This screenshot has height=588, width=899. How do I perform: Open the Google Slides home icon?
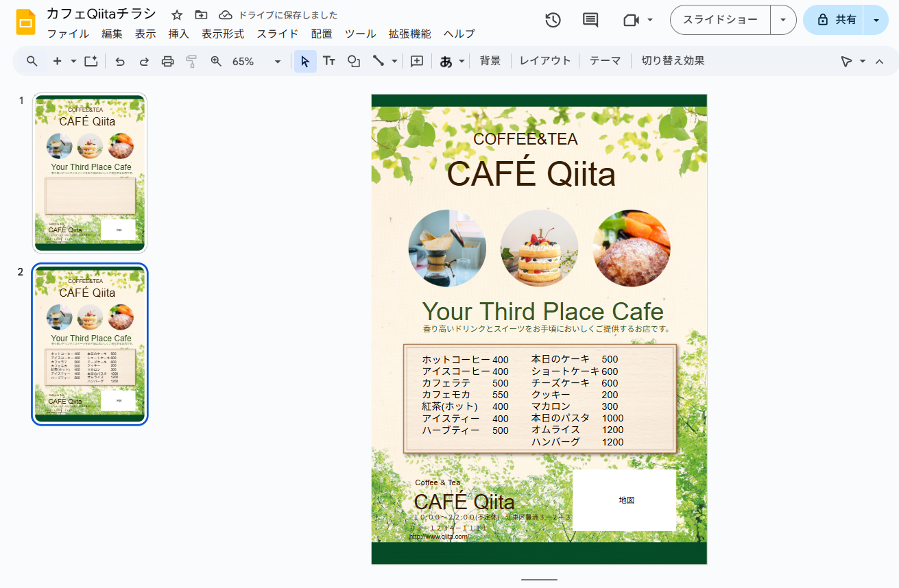coord(25,22)
